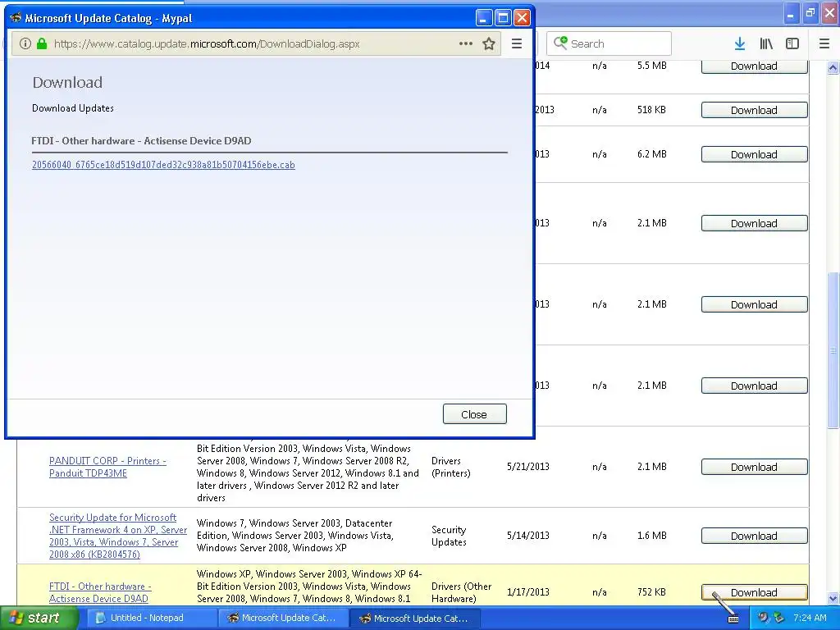840x630 pixels.
Task: Click the Drivers (Printers) classification cell
Action: click(x=451, y=467)
